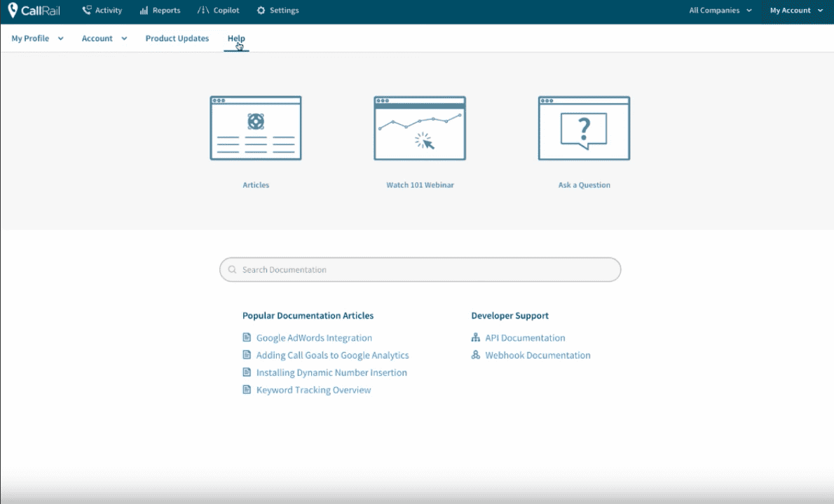
Task: Open Keyword Tracking Overview article
Action: 313,390
